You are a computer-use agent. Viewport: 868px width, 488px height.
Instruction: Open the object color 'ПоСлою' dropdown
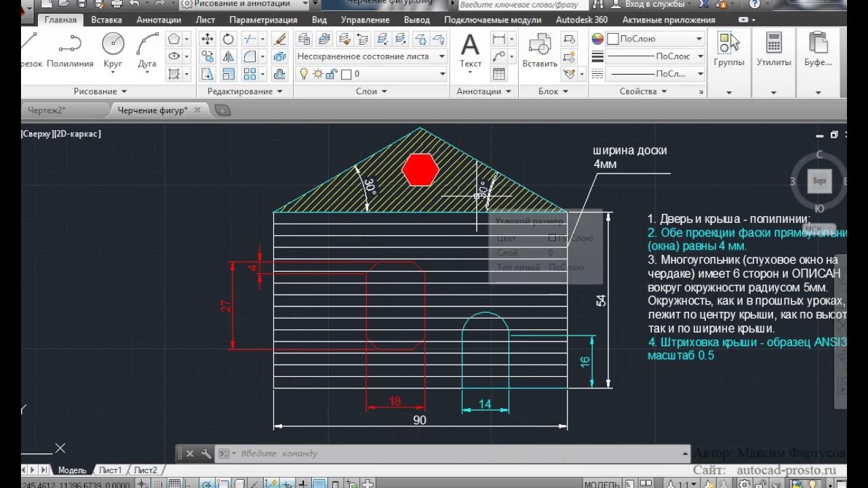[x=656, y=39]
